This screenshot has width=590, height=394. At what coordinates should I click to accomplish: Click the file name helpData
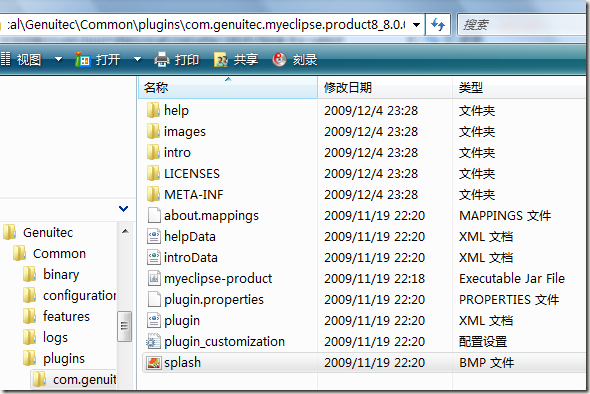(190, 237)
